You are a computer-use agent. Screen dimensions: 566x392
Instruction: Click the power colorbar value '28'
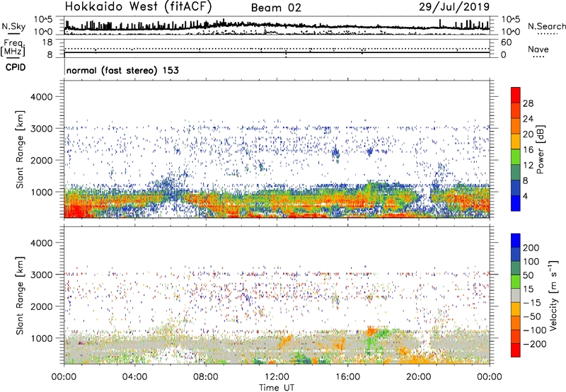pyautogui.click(x=528, y=103)
